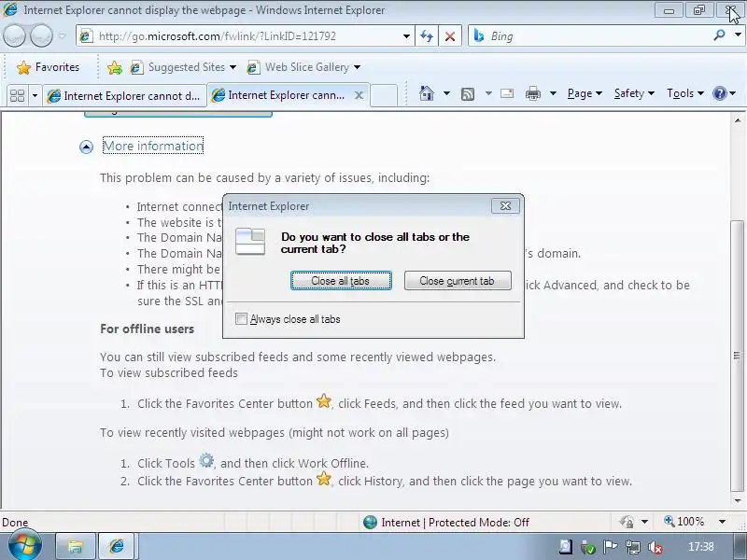Open the Favorites center button
747x560 pixels.
point(49,67)
